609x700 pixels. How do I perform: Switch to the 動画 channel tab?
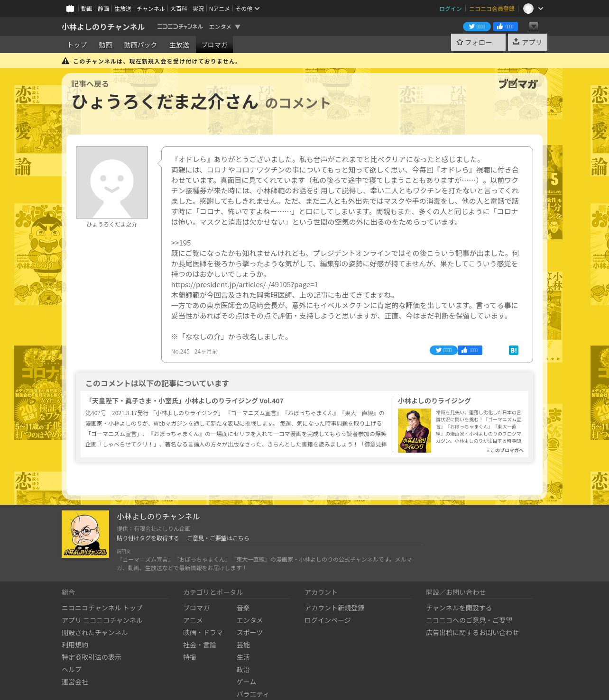click(105, 45)
